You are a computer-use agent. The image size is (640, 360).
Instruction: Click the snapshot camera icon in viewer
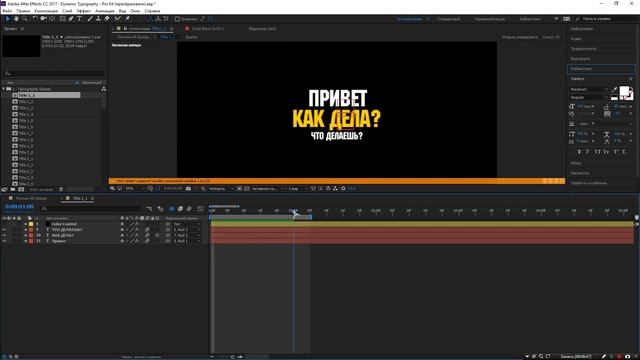188,189
